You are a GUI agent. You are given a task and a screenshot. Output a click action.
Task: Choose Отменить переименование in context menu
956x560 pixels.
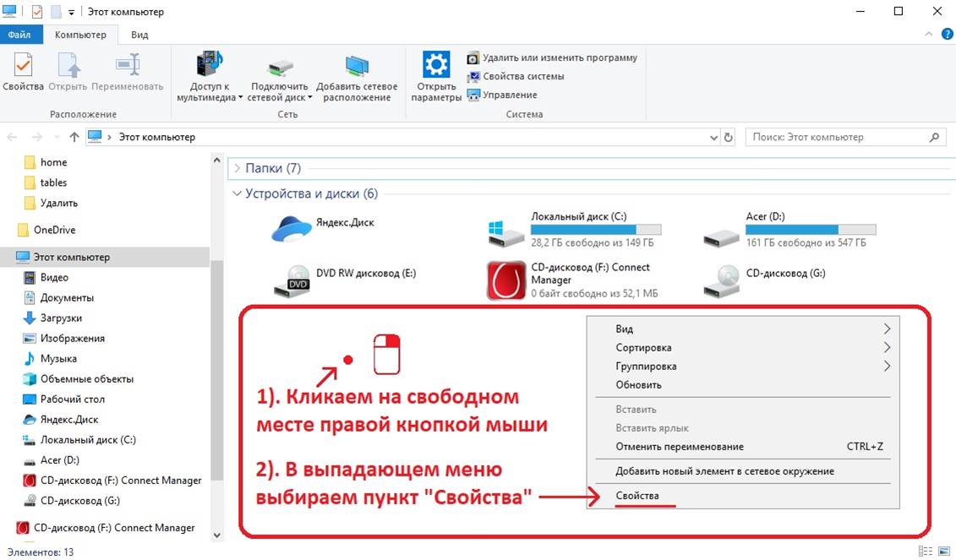(x=743, y=447)
